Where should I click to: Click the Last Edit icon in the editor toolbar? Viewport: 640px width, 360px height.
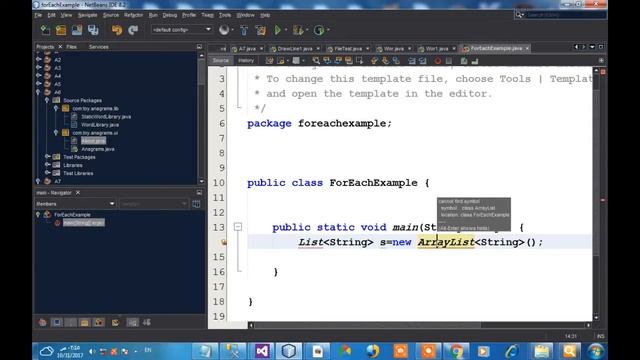click(269, 61)
